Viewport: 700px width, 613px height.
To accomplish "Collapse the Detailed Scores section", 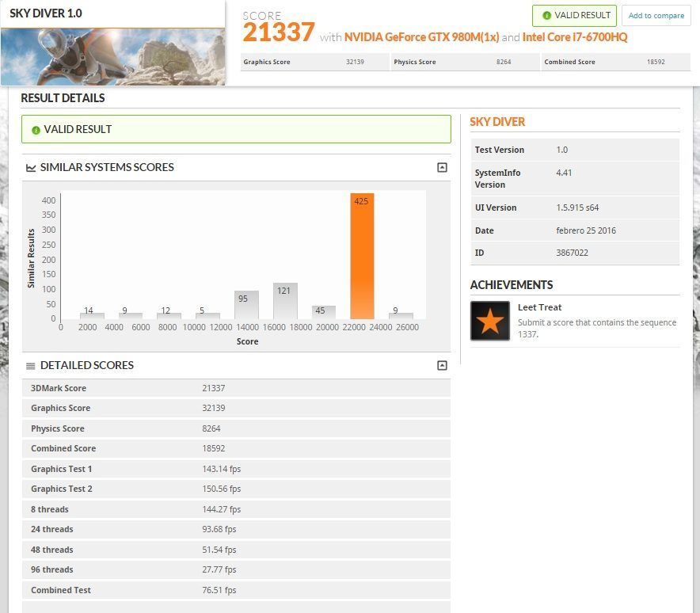I will 442,365.
